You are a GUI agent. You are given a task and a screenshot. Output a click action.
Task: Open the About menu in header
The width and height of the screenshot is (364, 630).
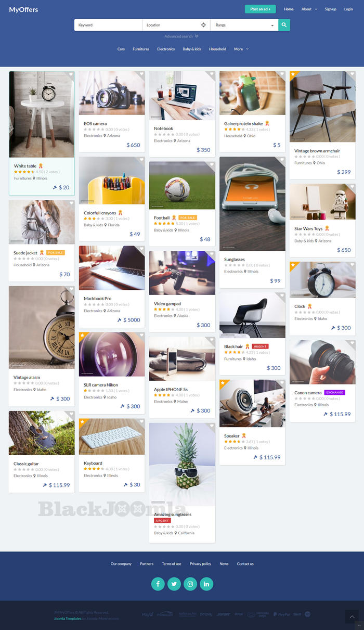[309, 9]
